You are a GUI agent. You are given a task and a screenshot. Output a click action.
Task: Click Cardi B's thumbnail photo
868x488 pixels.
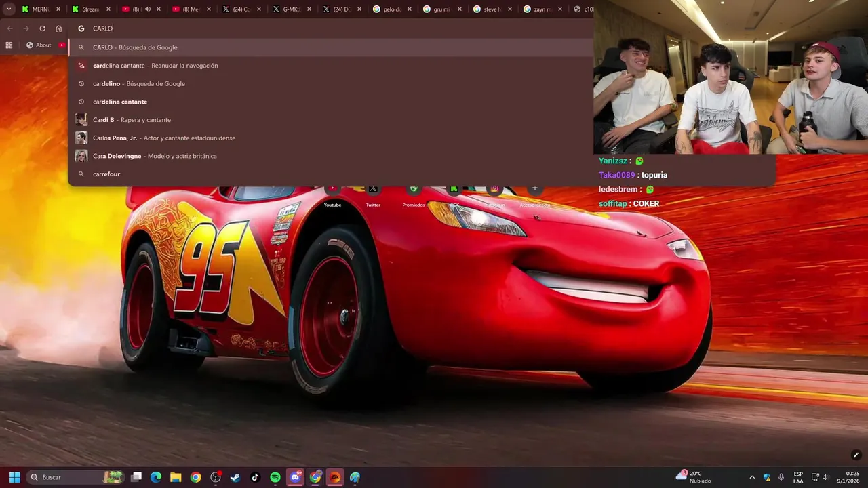point(81,120)
